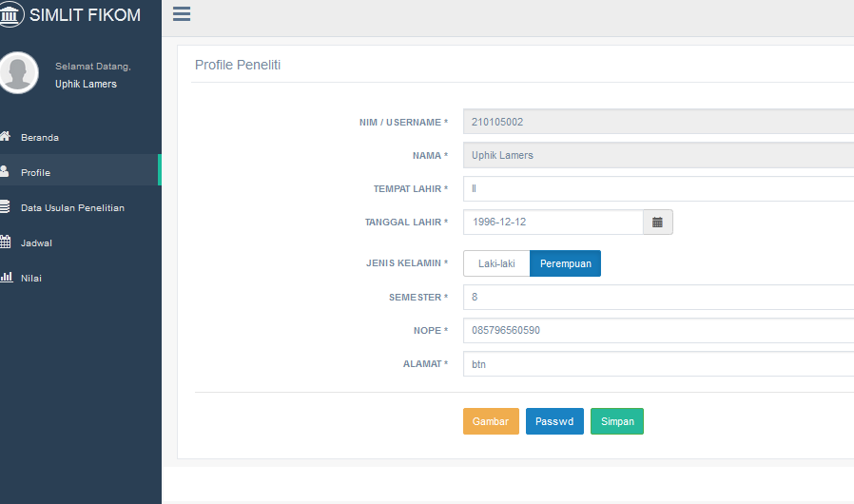Click the Jadwal calendar icon in sidebar

pos(5,242)
